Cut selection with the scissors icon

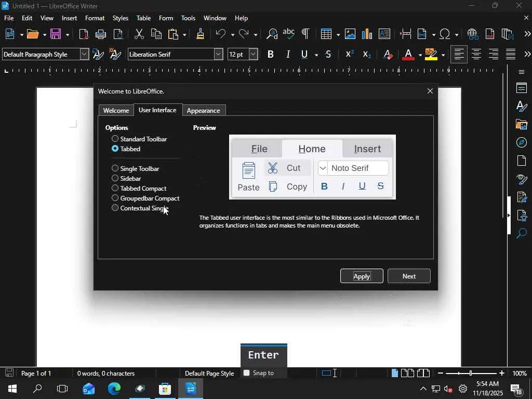(139, 34)
